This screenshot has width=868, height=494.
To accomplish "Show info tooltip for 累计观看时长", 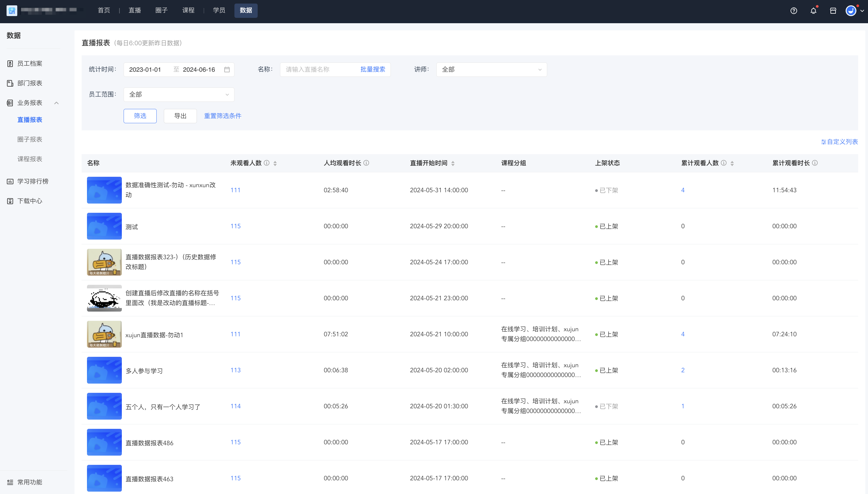I will tap(815, 163).
